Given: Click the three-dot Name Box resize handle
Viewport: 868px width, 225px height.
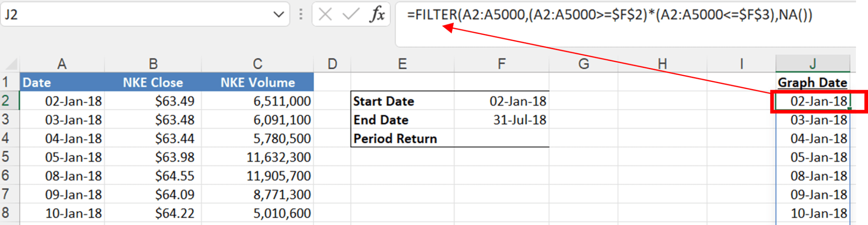Looking at the screenshot, I should (x=301, y=15).
